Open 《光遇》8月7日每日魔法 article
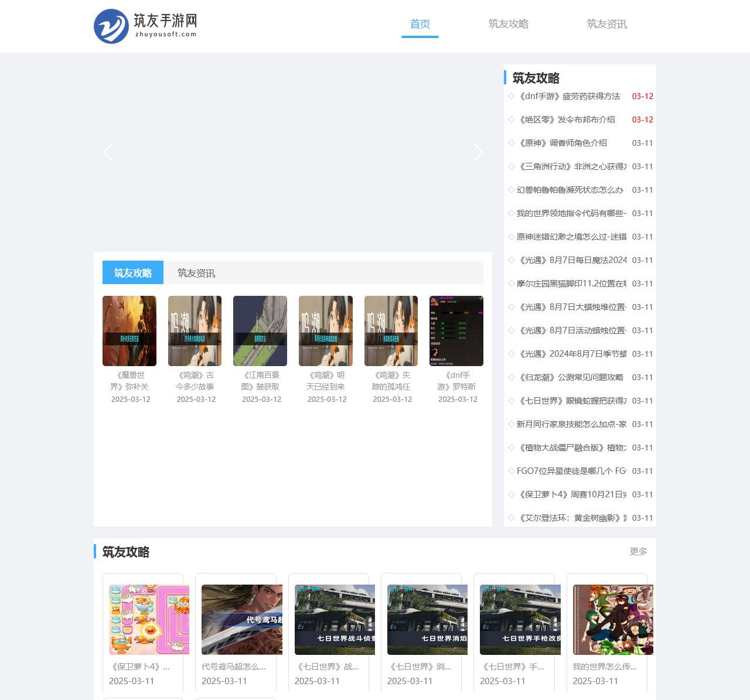This screenshot has width=750, height=700. point(571,260)
